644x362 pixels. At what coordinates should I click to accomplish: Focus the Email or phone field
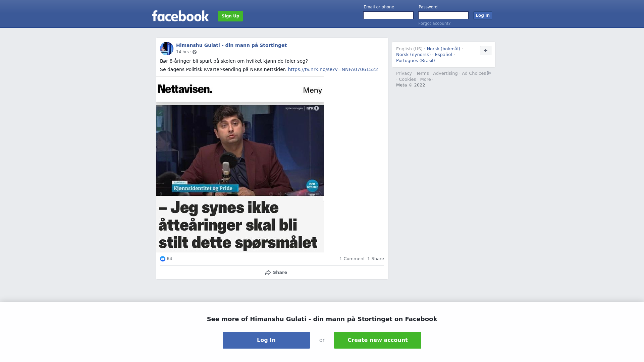pos(388,15)
